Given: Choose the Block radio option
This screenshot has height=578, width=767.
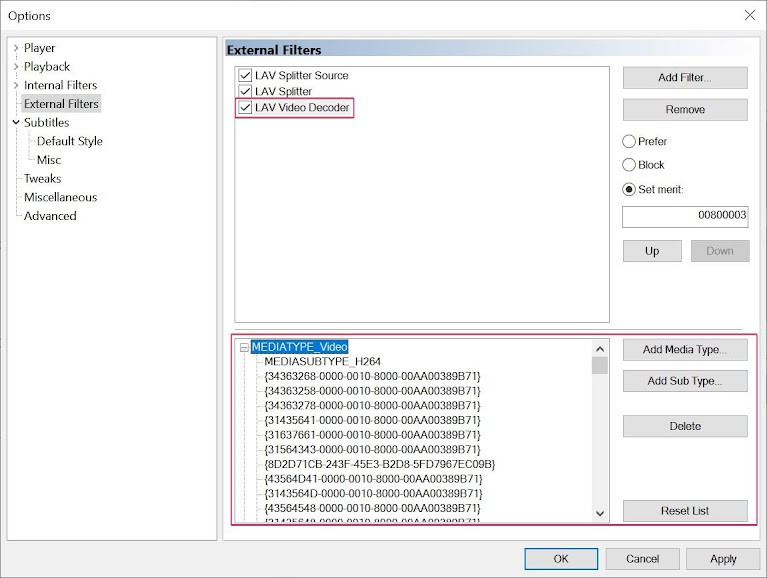Looking at the screenshot, I should tap(629, 165).
